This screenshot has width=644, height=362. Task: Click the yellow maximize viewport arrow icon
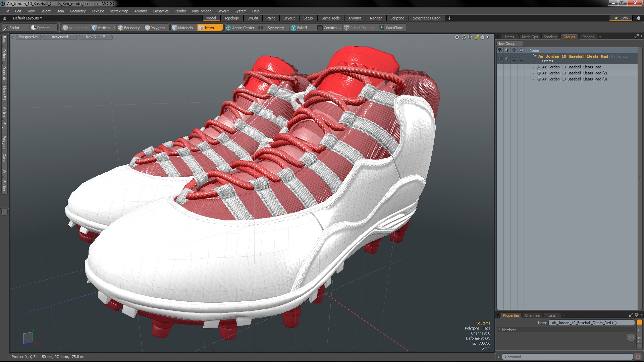[x=477, y=37]
